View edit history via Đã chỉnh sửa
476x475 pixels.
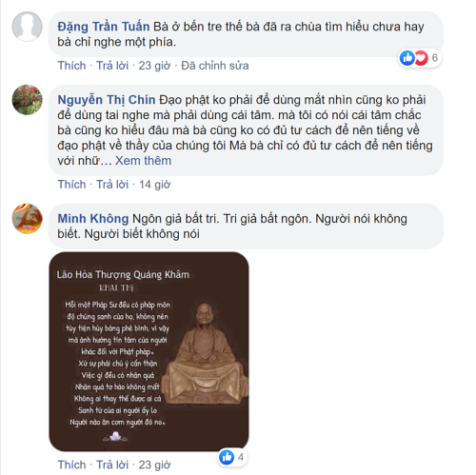tap(215, 66)
